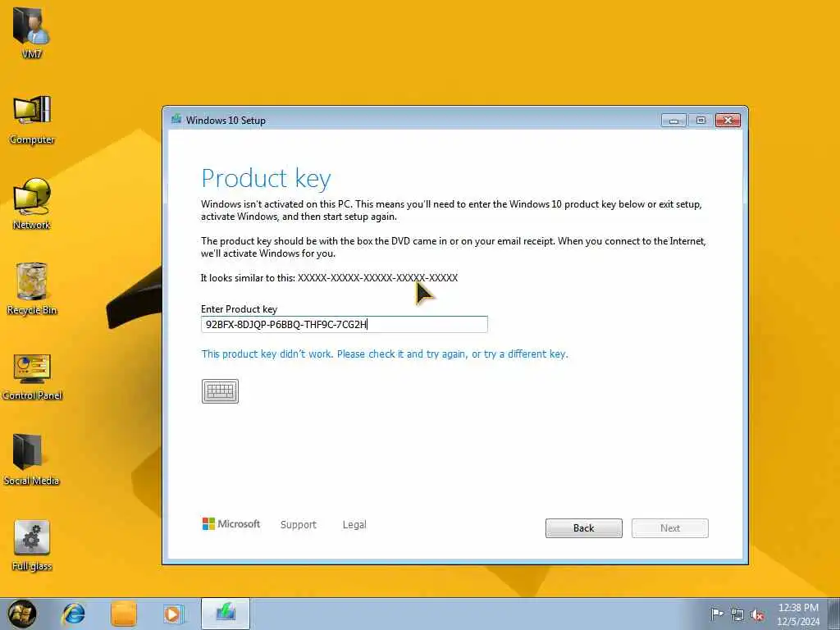Screen dimensions: 840x630
Task: Click the 'Enter Product key' label
Action: click(239, 309)
